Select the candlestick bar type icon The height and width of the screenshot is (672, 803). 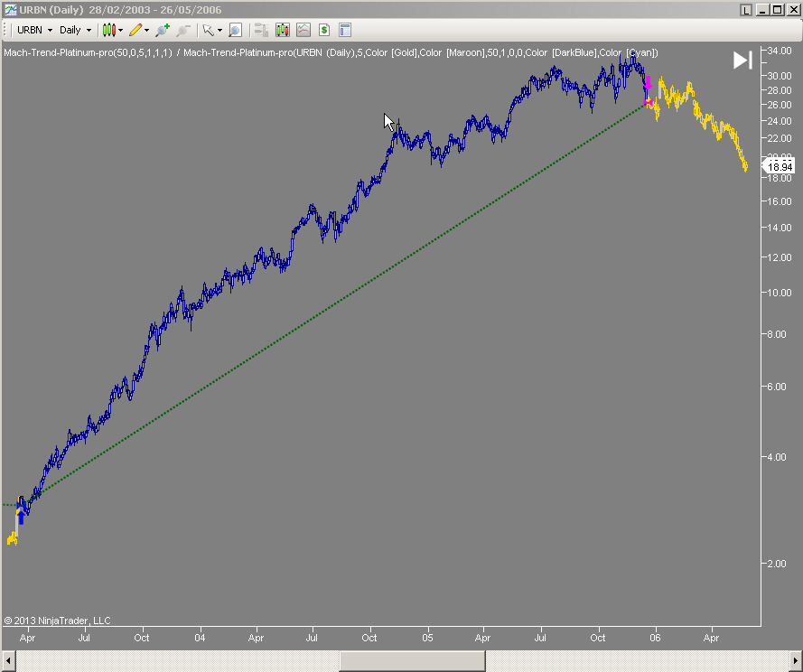tap(110, 29)
